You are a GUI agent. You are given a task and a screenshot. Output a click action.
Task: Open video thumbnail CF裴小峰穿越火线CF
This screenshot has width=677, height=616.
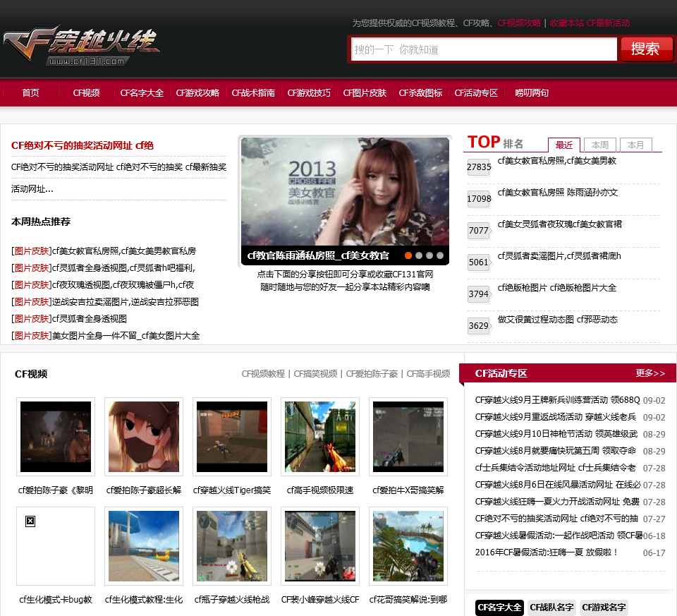pos(320,546)
